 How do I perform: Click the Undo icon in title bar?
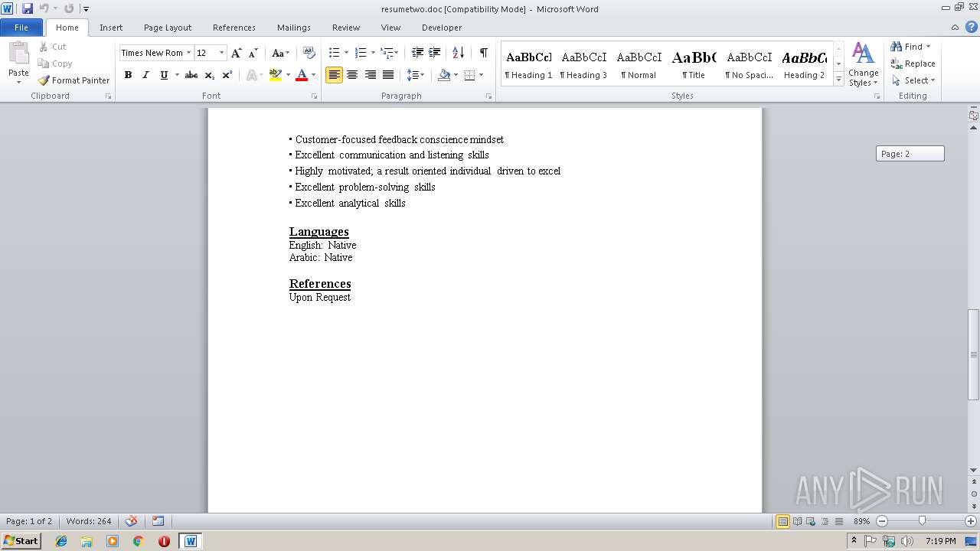tap(44, 8)
